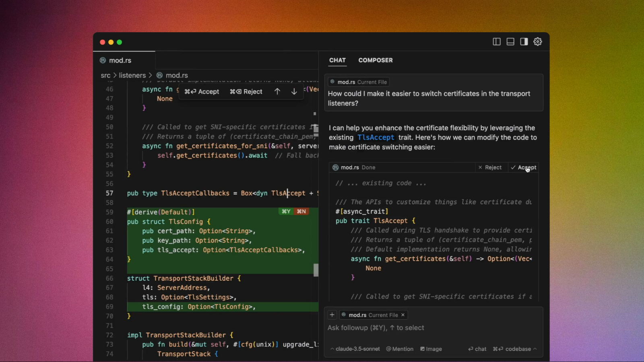644x362 pixels.
Task: Click the listeners breadcrumb
Action: point(132,75)
